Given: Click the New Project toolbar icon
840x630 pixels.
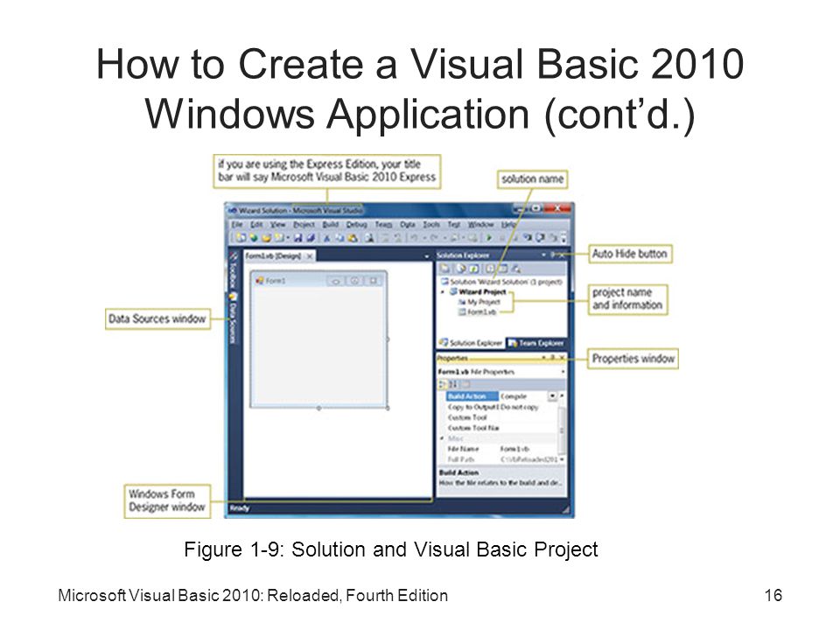Looking at the screenshot, I should tap(241, 238).
